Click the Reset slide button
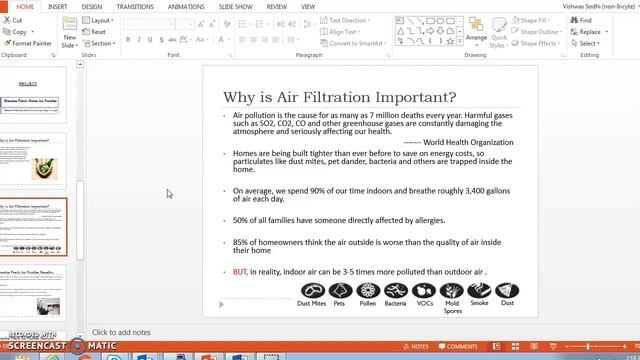Image resolution: width=640 pixels, height=360 pixels. [94, 31]
